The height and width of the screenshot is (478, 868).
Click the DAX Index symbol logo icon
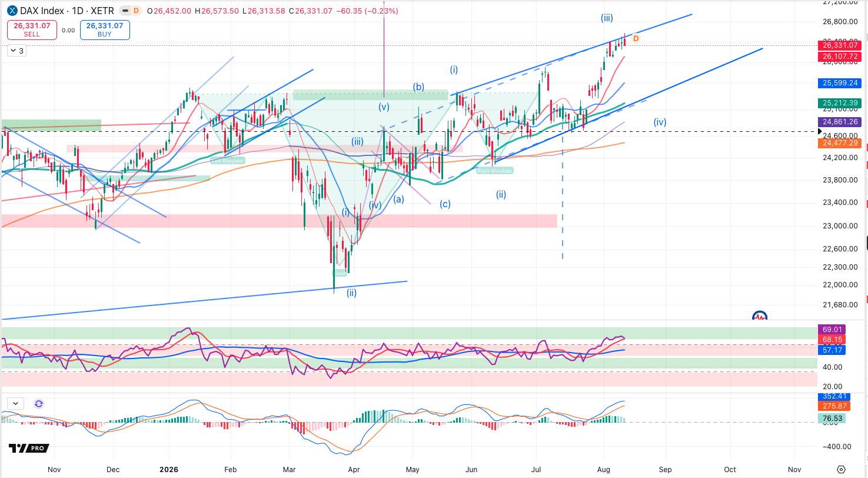tap(12, 11)
